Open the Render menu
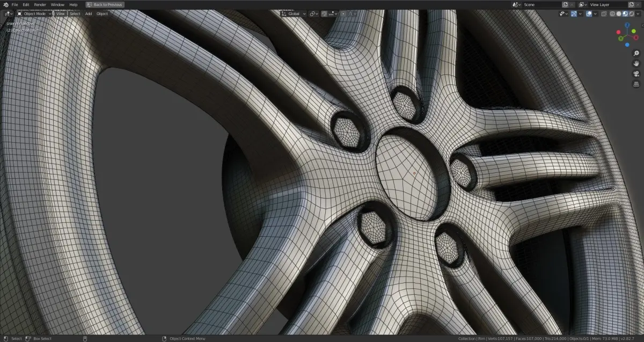 click(x=40, y=4)
